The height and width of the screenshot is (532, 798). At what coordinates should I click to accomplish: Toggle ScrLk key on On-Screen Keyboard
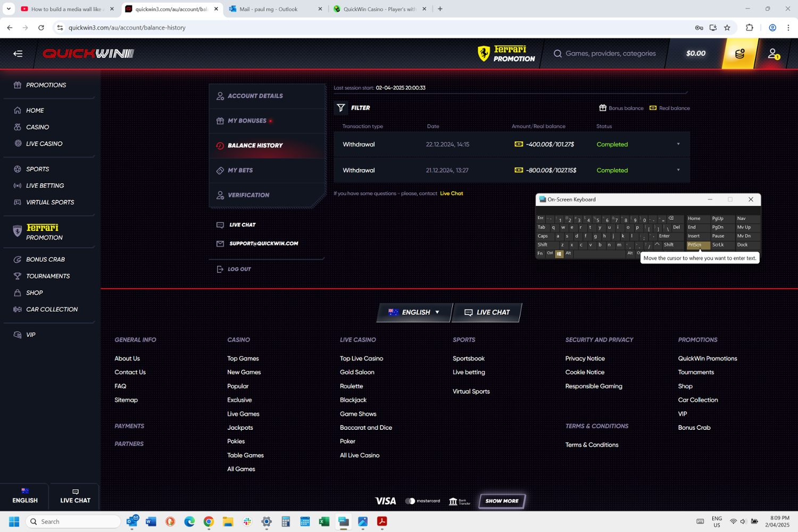click(718, 245)
